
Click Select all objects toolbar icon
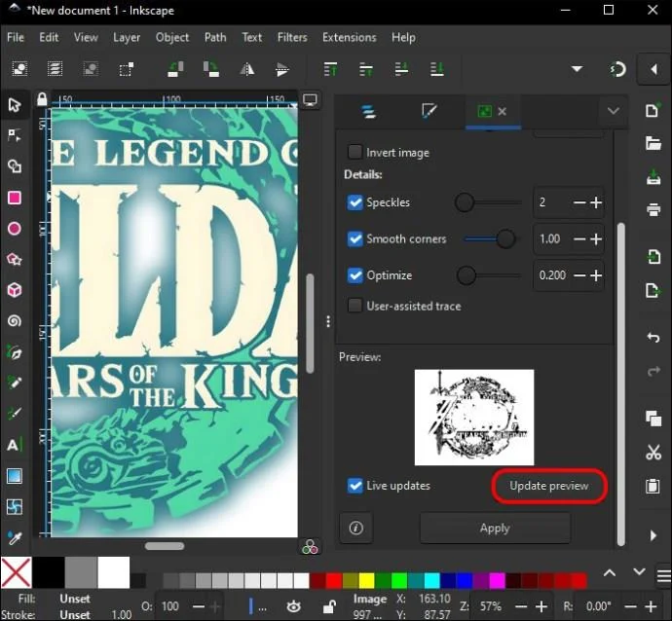19,69
